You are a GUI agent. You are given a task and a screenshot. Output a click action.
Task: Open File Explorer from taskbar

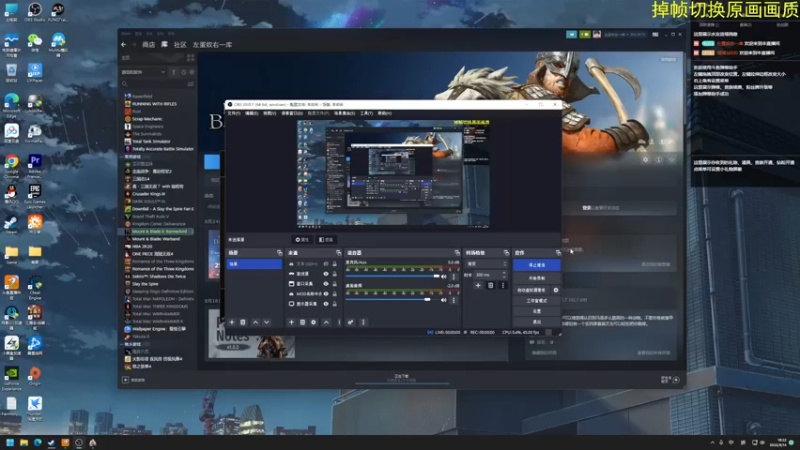tap(23, 442)
